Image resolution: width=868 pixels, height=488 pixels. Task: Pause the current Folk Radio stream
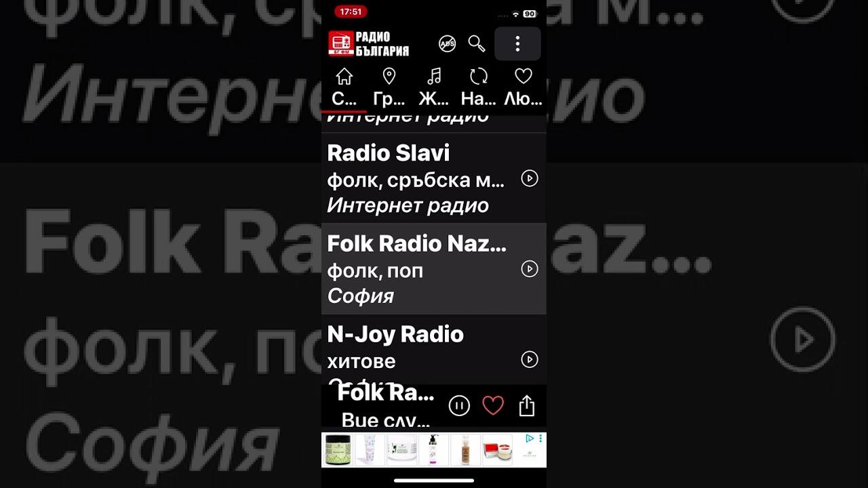pyautogui.click(x=459, y=406)
